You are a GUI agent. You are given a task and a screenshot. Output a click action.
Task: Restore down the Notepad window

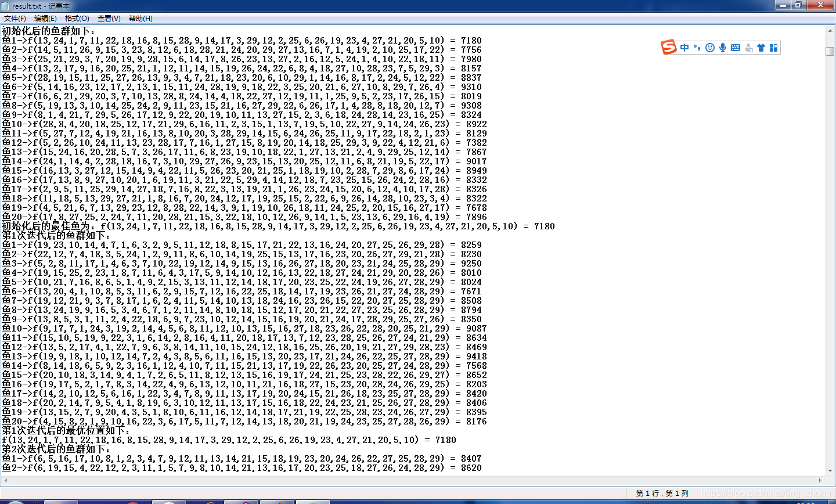click(799, 5)
